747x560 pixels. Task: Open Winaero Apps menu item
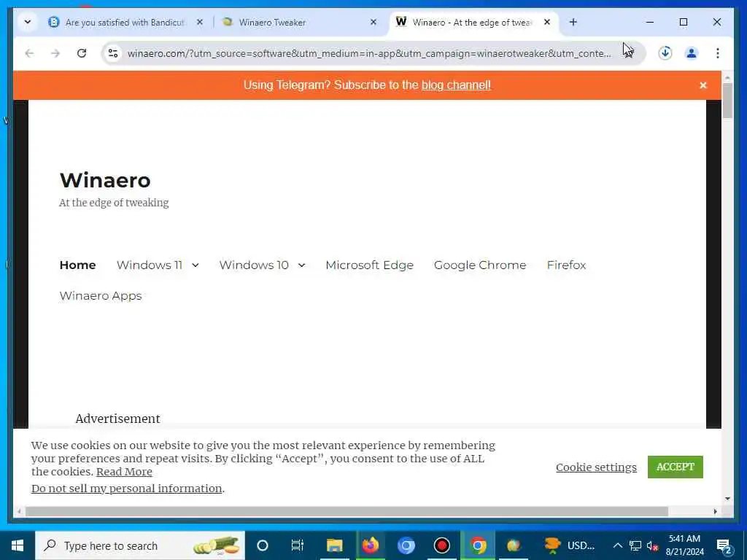[101, 296]
